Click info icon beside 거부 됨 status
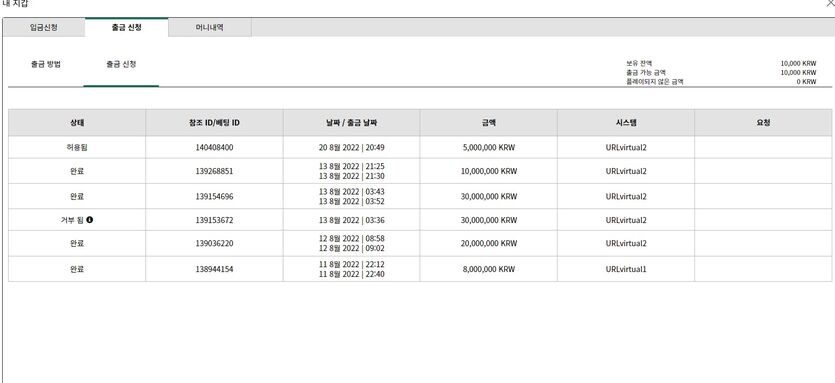The width and height of the screenshot is (835, 383). (x=89, y=219)
